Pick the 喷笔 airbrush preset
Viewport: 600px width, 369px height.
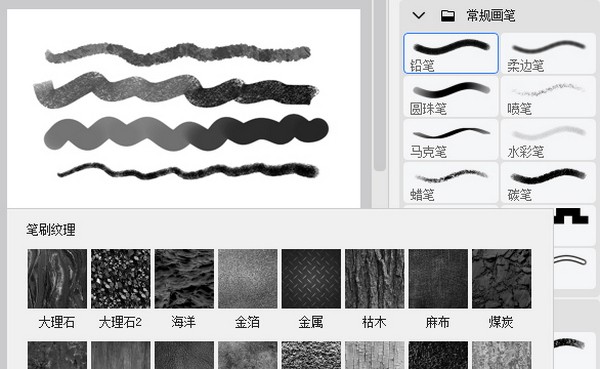[548, 96]
